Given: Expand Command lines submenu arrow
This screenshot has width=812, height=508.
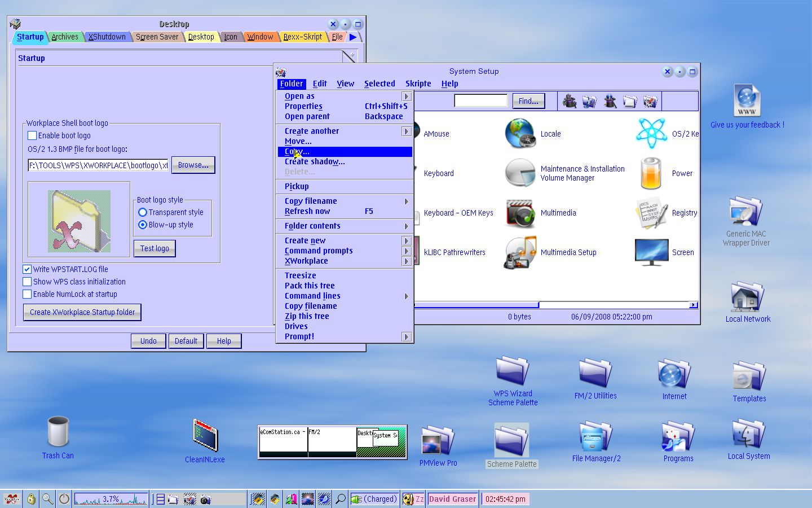Looking at the screenshot, I should point(406,296).
